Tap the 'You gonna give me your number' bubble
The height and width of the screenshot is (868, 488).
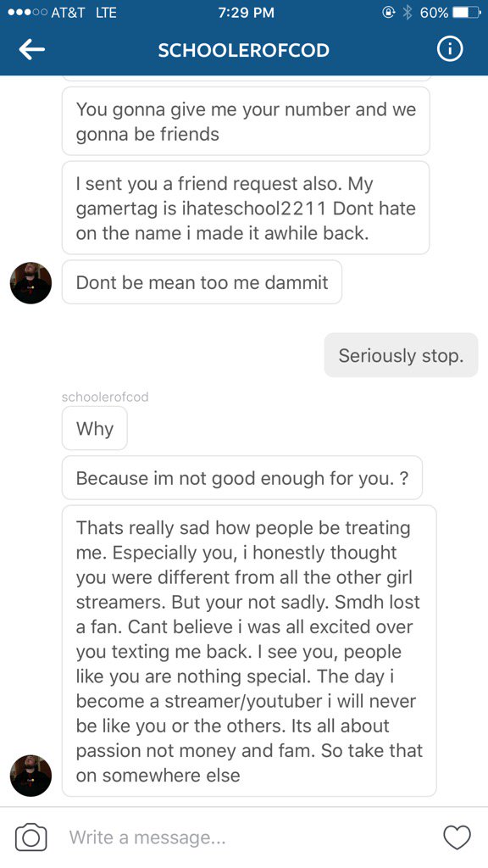(x=246, y=121)
